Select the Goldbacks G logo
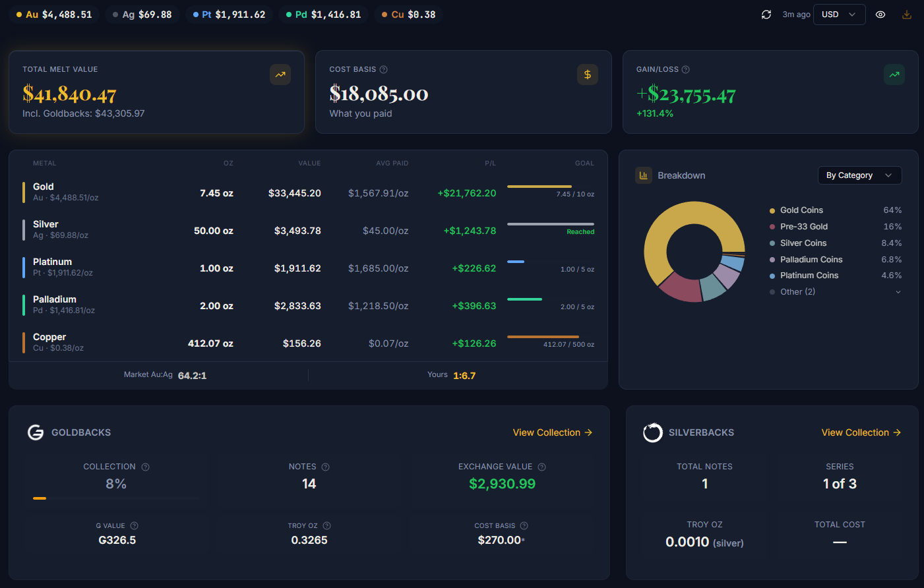Viewport: 924px width, 588px height. click(36, 432)
